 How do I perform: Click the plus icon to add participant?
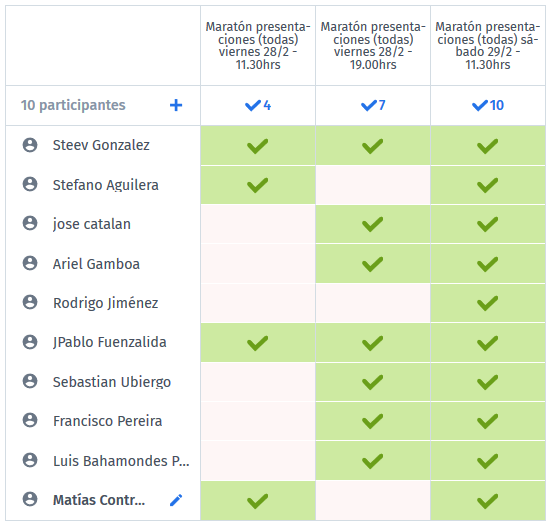tap(176, 105)
